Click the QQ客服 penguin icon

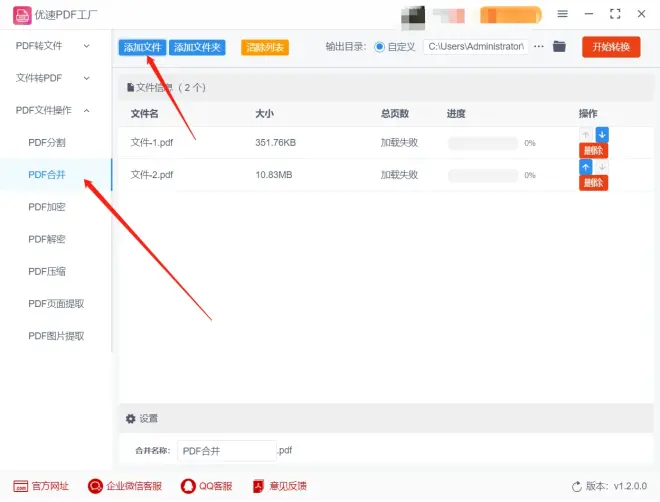pos(188,486)
